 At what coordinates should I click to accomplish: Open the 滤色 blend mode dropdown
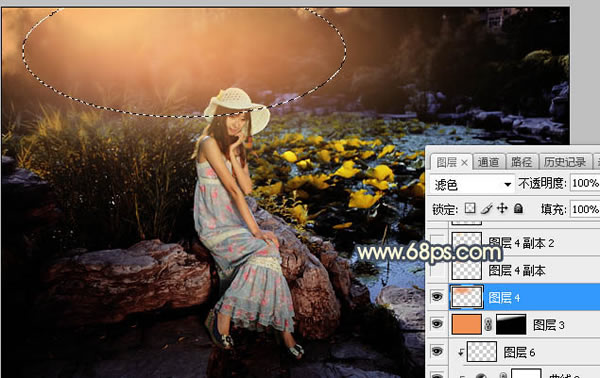tap(472, 184)
